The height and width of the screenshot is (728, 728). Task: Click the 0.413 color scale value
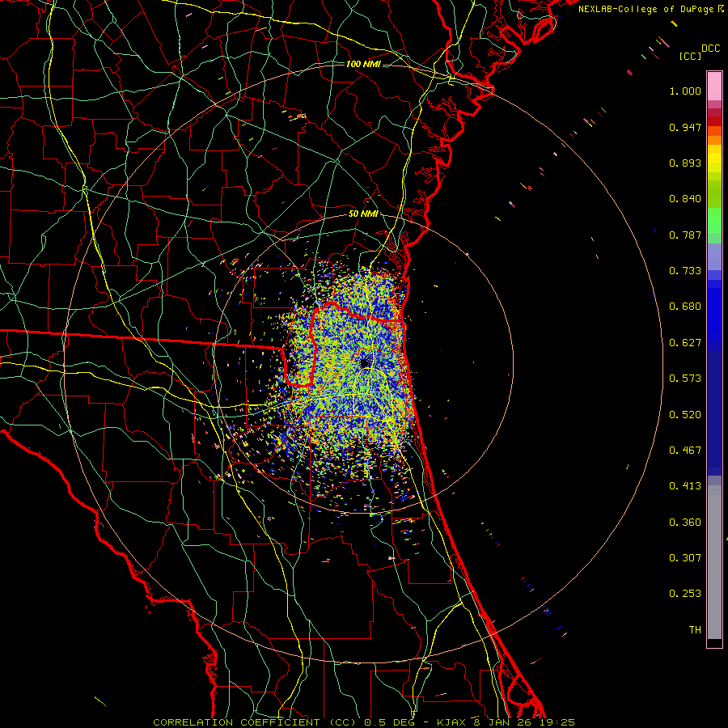685,486
